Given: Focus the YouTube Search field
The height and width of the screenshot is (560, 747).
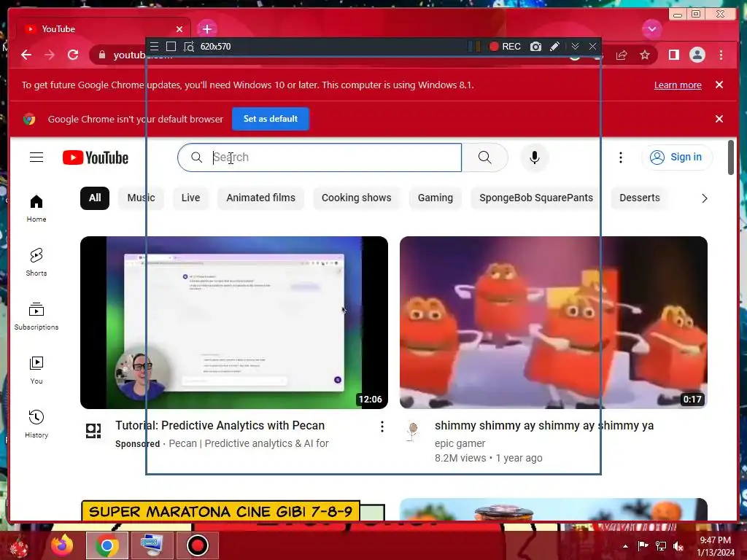Looking at the screenshot, I should 320,157.
